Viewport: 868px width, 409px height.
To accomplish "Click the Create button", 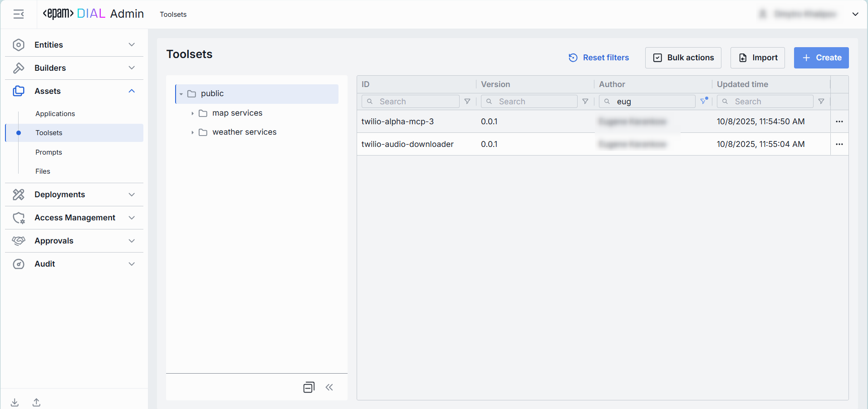I will click(821, 58).
